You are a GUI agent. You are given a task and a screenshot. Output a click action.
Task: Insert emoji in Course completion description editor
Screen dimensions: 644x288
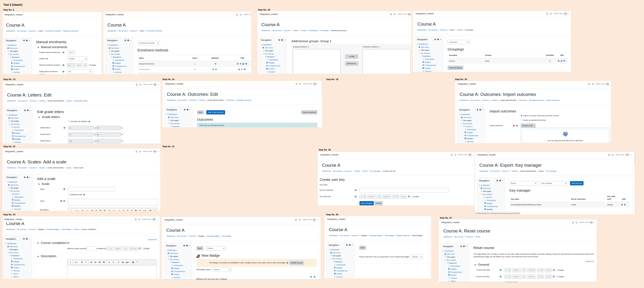coord(118,262)
